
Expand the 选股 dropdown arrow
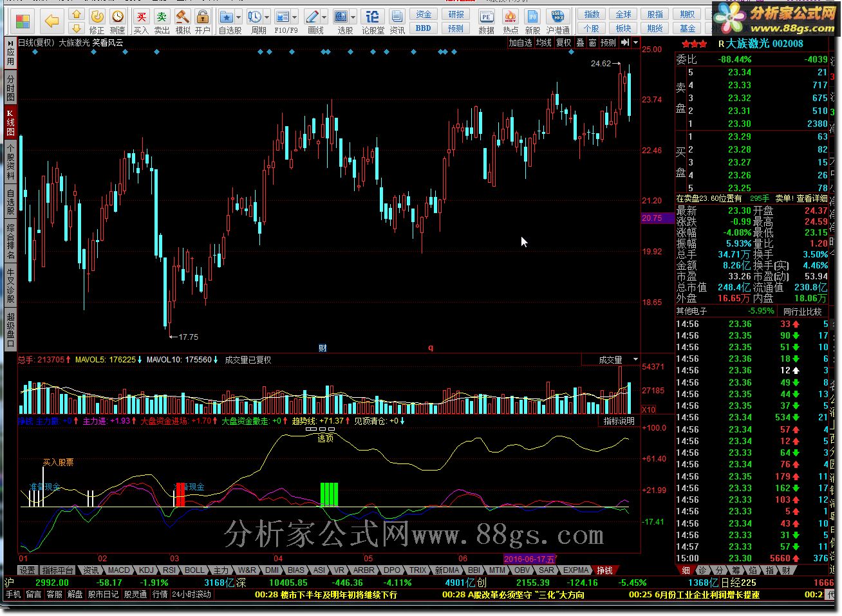[353, 17]
